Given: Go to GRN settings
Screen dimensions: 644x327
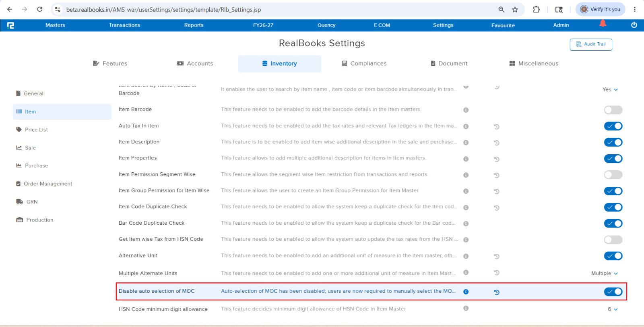Looking at the screenshot, I should [27, 202].
